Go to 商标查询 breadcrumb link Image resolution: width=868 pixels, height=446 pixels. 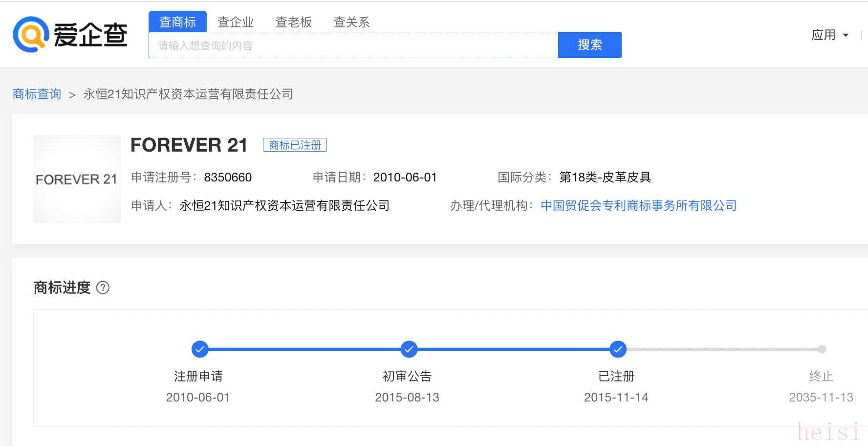coord(37,94)
